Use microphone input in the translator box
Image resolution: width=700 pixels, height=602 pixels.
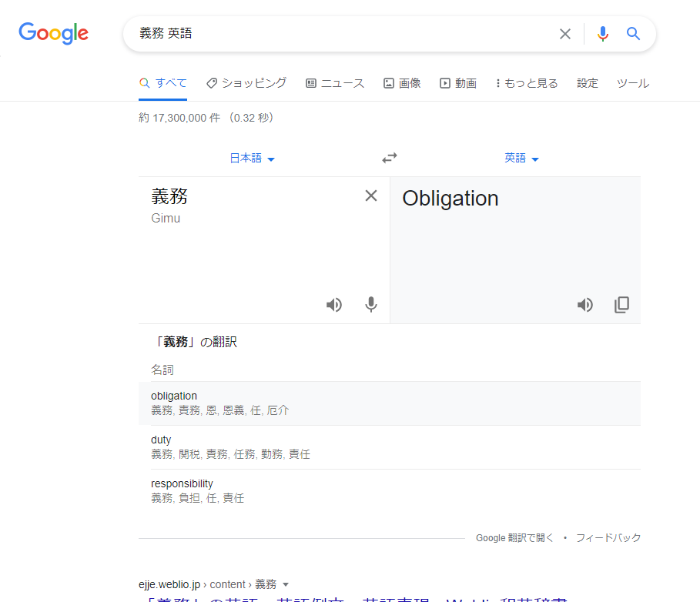pyautogui.click(x=371, y=305)
